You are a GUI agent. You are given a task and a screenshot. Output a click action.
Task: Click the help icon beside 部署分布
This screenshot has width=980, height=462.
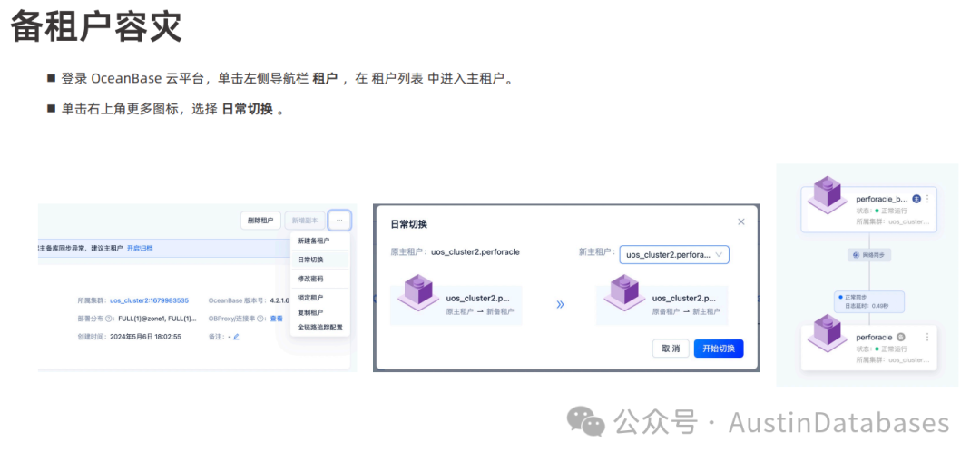(109, 319)
